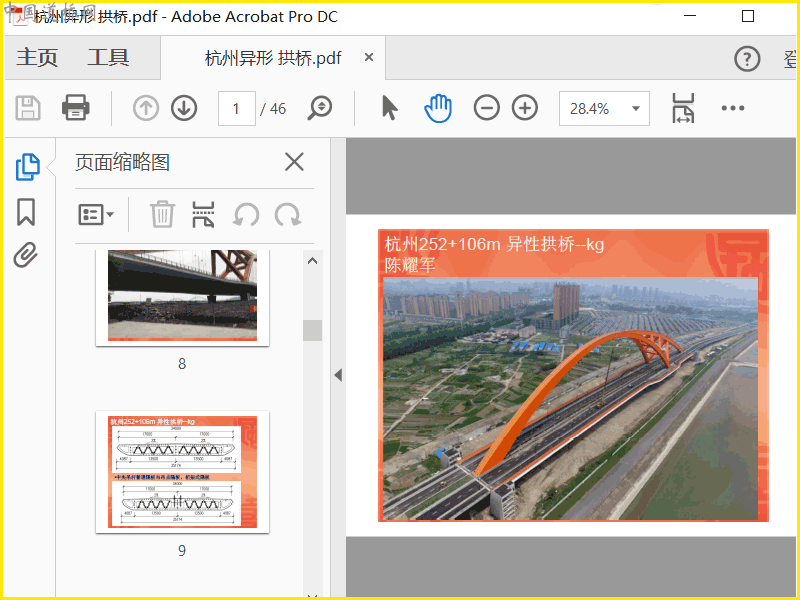Switch to the 工具 tab
Viewport: 800px width, 600px height.
(x=108, y=58)
